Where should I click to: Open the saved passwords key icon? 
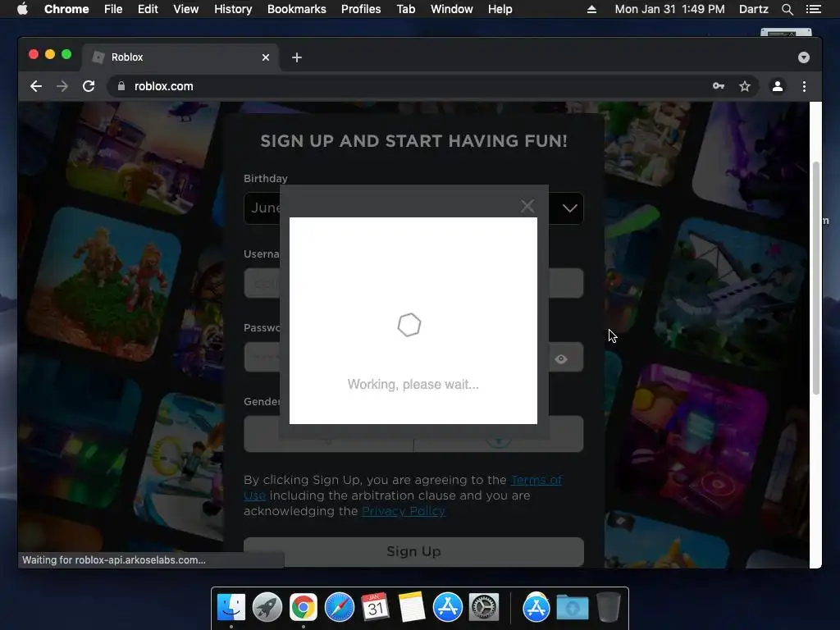click(x=719, y=86)
